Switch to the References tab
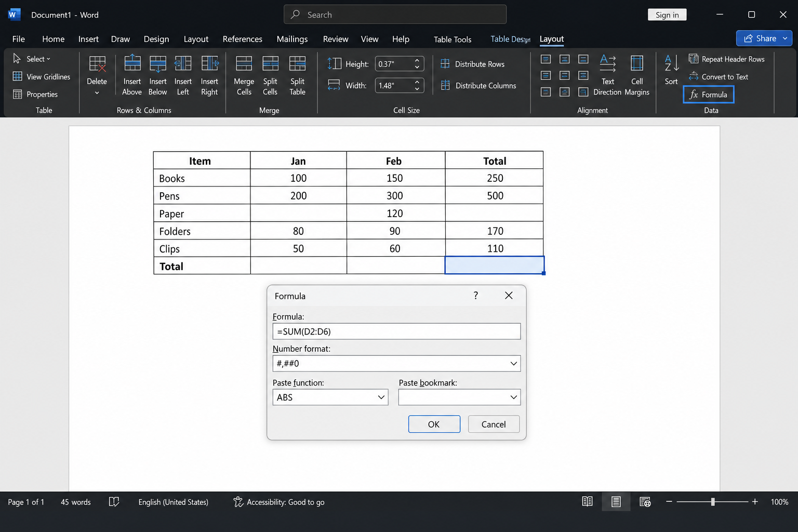This screenshot has width=798, height=532. coord(242,39)
